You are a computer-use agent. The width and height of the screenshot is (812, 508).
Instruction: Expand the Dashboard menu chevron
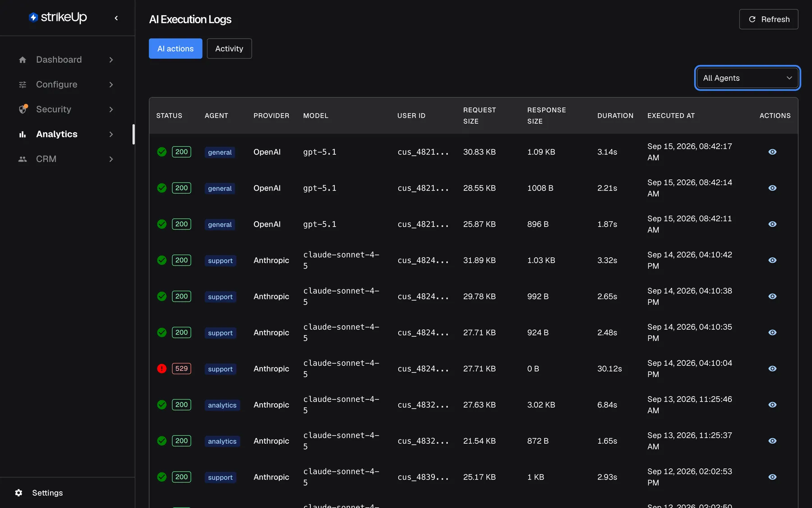pyautogui.click(x=111, y=60)
